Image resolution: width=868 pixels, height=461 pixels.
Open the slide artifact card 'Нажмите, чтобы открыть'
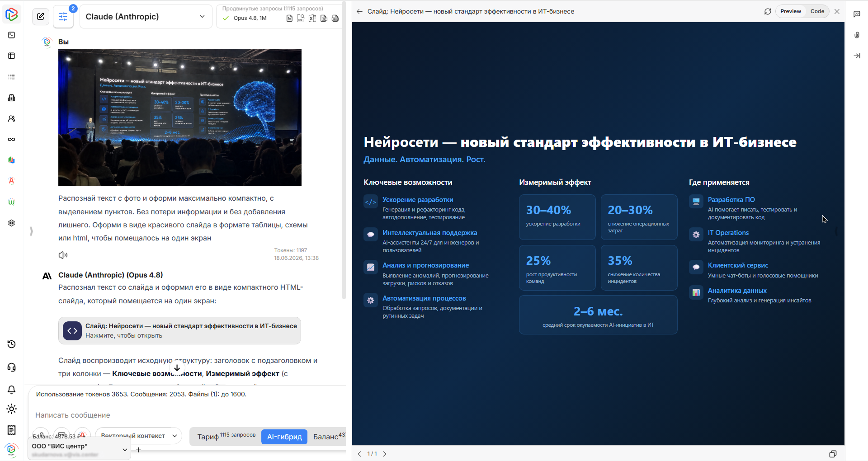[x=179, y=330]
